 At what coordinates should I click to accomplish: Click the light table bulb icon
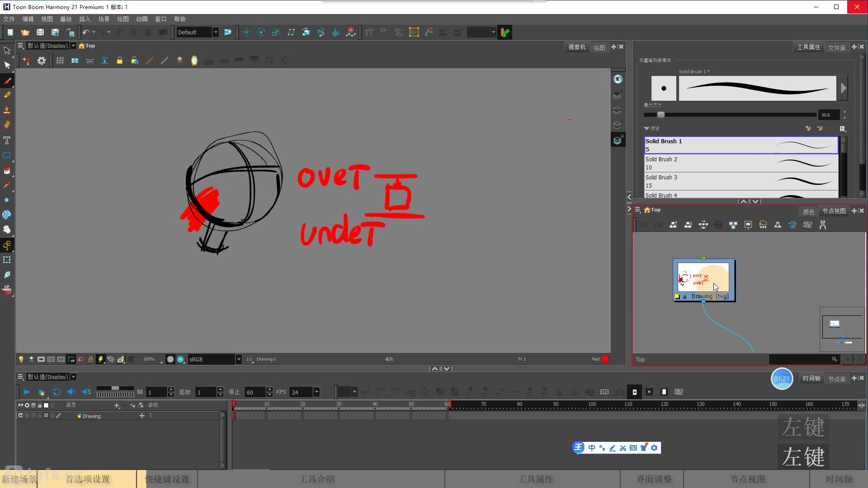[x=21, y=359]
